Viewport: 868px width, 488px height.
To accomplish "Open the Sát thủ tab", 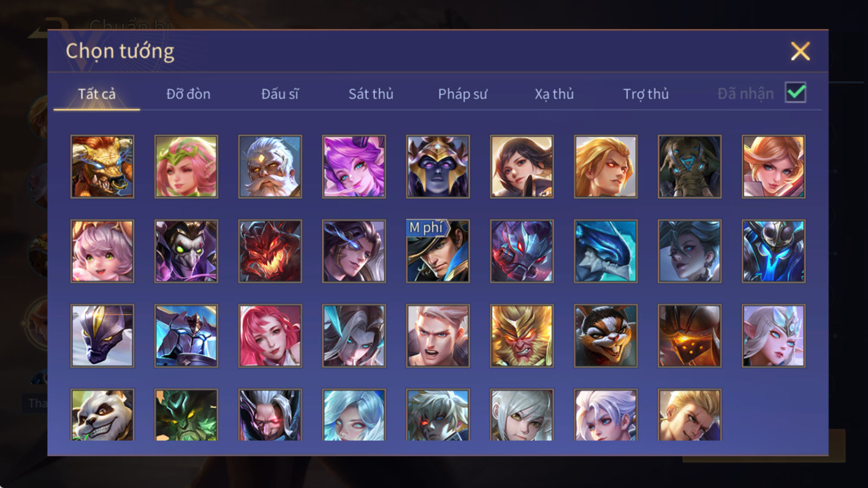I will (371, 94).
